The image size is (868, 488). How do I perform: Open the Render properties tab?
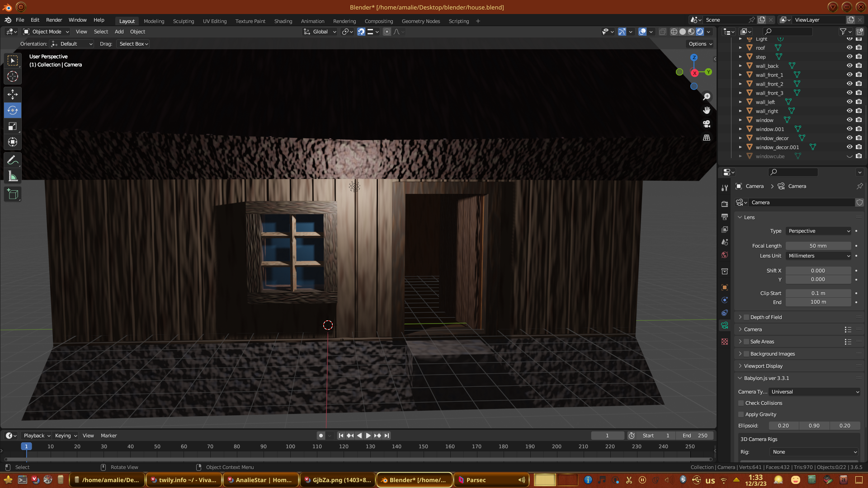tap(725, 204)
